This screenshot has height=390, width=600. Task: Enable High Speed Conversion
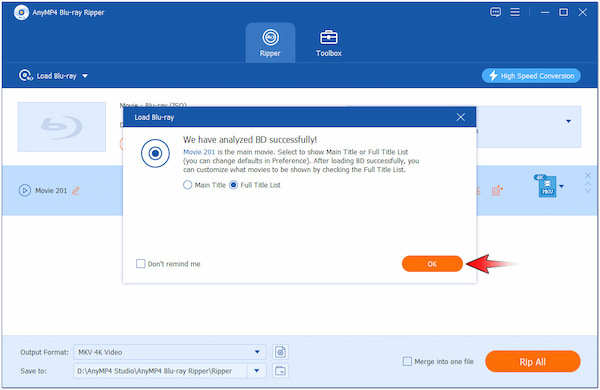(x=531, y=76)
